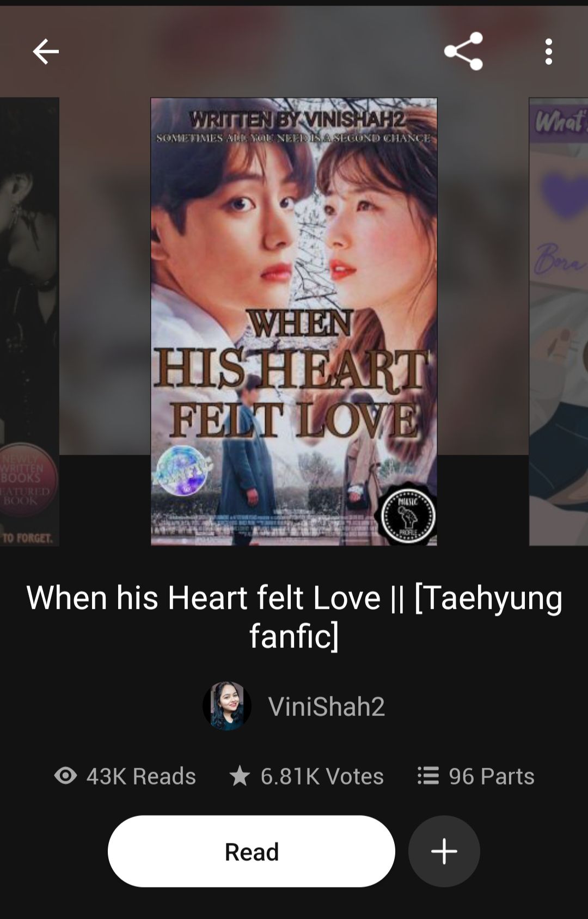Viewport: 588px width, 919px height.
Task: Switch to the next story cover on right
Action: tap(559, 322)
